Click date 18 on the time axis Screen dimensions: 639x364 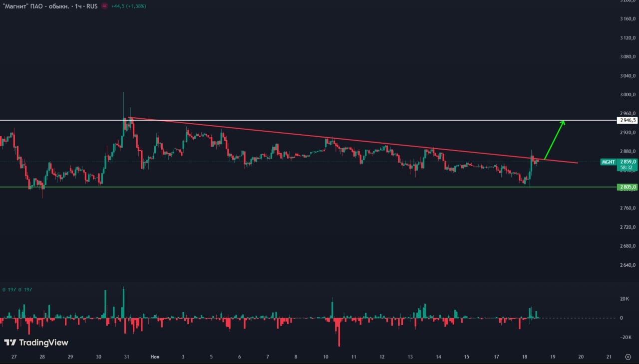(524, 357)
